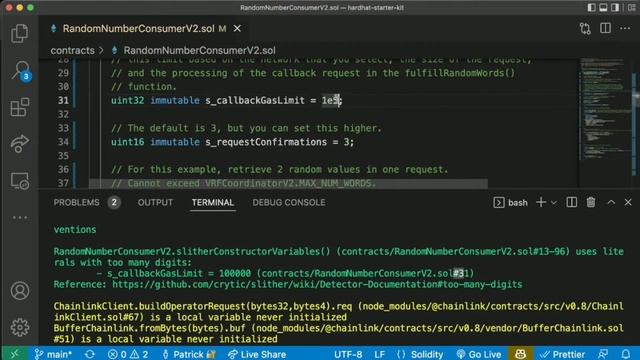Image resolution: width=640 pixels, height=360 pixels.
Task: Change file encoding UTF-8
Action: click(348, 354)
